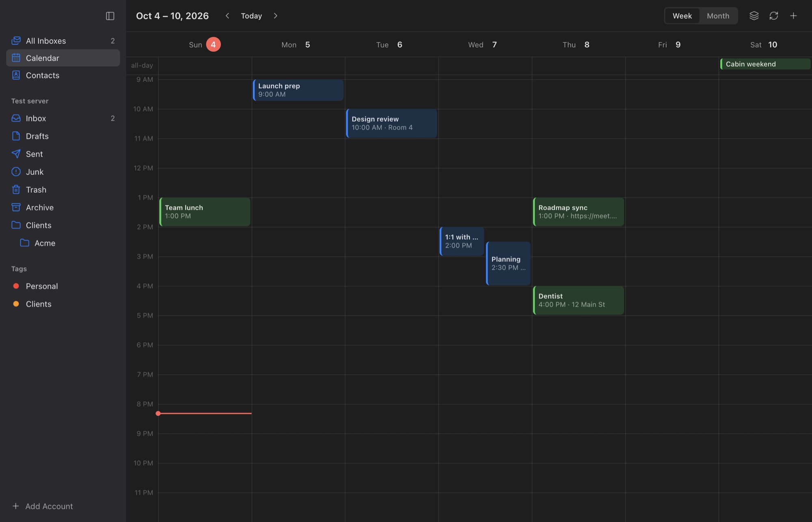Click the Sat 10 day header
The image size is (812, 522).
pyautogui.click(x=765, y=45)
